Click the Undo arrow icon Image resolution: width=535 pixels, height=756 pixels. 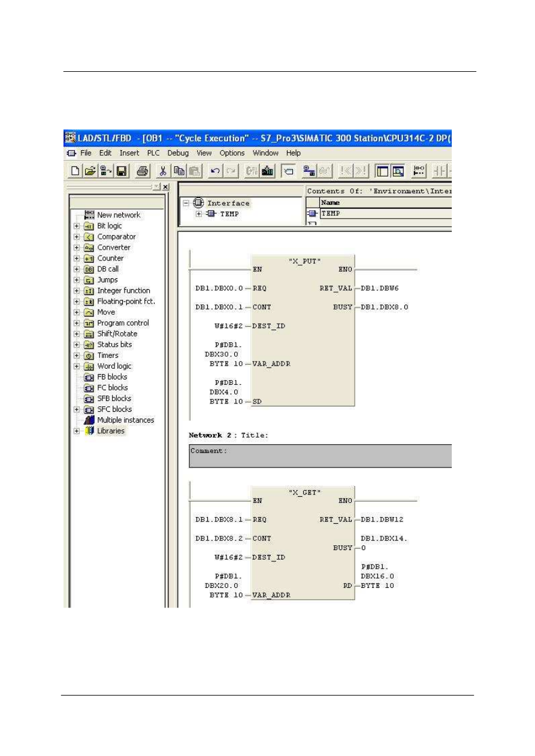(214, 171)
